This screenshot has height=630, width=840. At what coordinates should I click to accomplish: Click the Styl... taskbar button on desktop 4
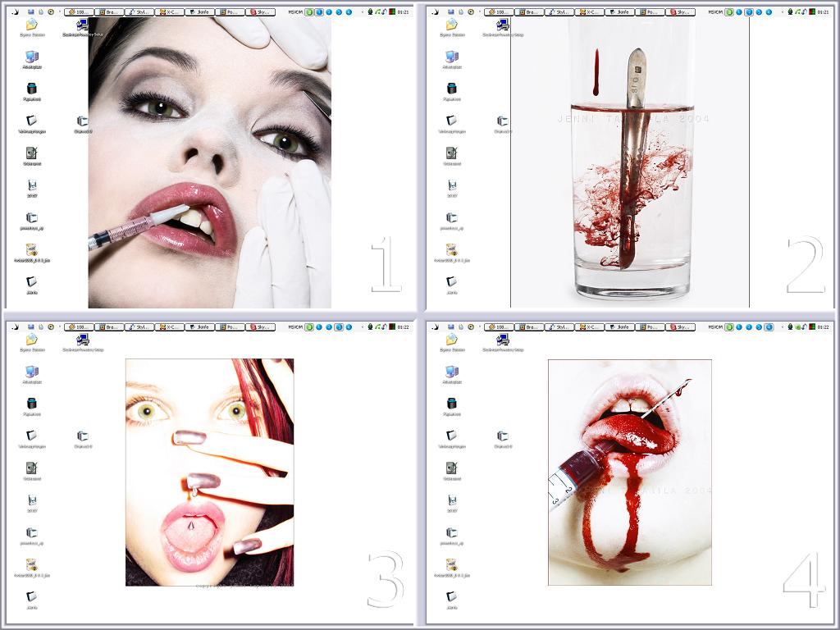(559, 326)
